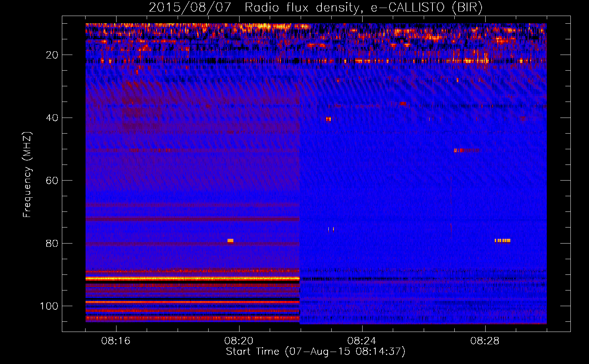
Task: Click the orange burst near 80 MHz at 08:20
Action: pyautogui.click(x=230, y=241)
